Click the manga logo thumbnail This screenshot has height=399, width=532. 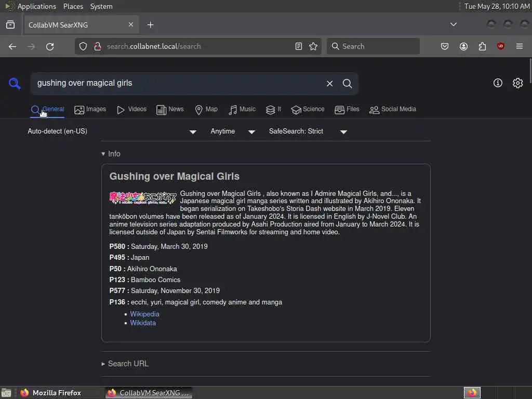tap(143, 198)
